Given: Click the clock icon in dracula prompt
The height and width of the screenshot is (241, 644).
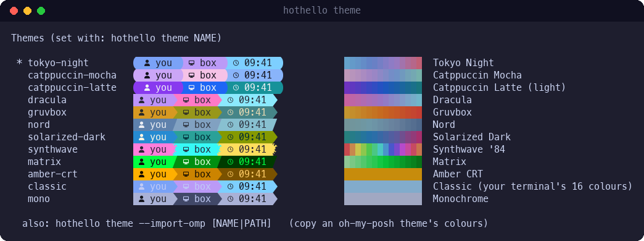Looking at the screenshot, I should pos(230,100).
